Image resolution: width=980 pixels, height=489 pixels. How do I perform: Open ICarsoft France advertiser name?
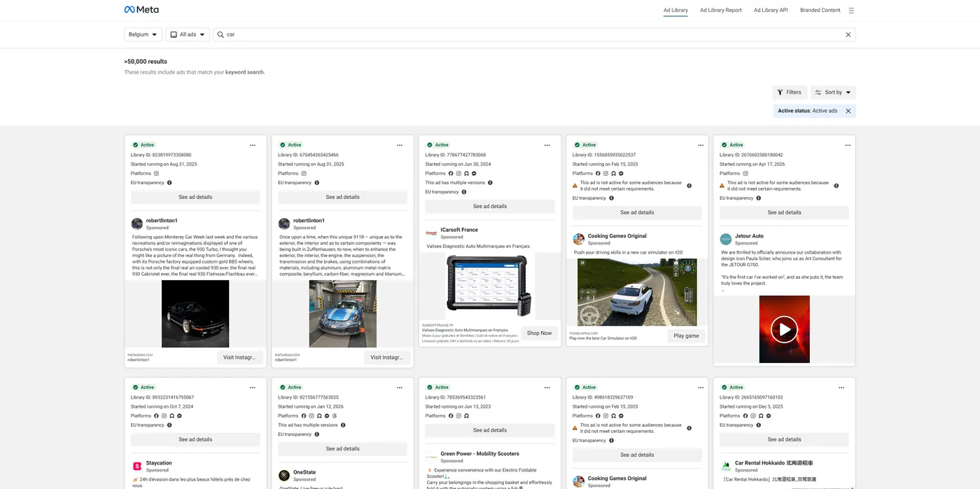pos(459,230)
